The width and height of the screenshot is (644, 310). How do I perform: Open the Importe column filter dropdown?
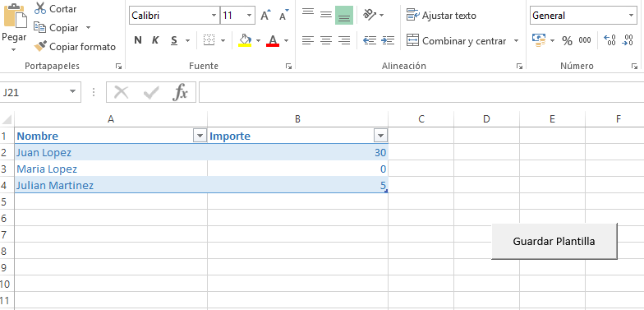click(381, 136)
